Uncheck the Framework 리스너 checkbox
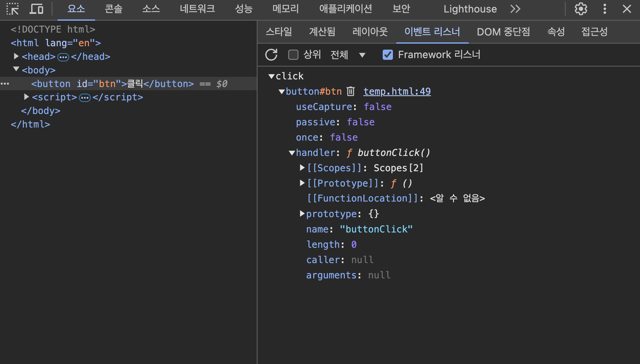Screen dimensions: 640x364 [388, 55]
